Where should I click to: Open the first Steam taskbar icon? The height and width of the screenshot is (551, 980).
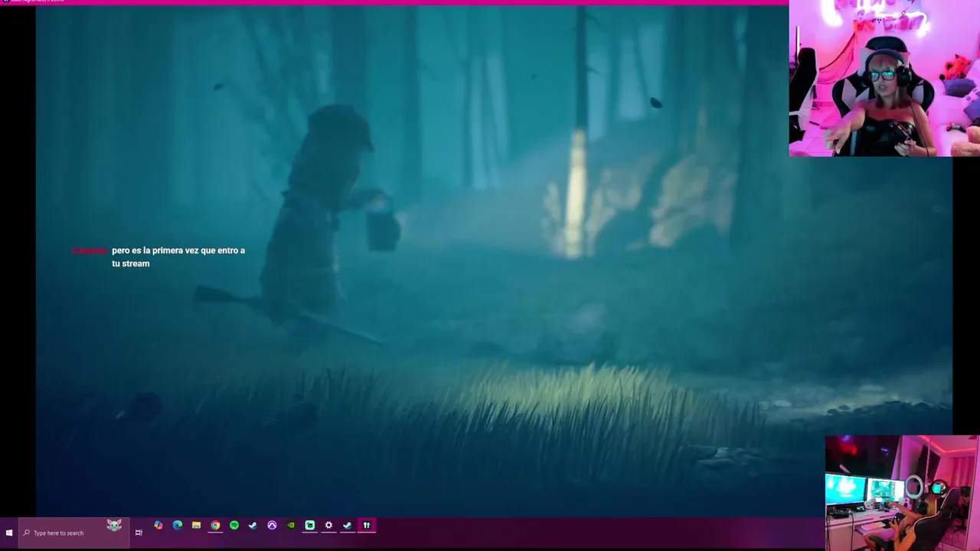253,526
